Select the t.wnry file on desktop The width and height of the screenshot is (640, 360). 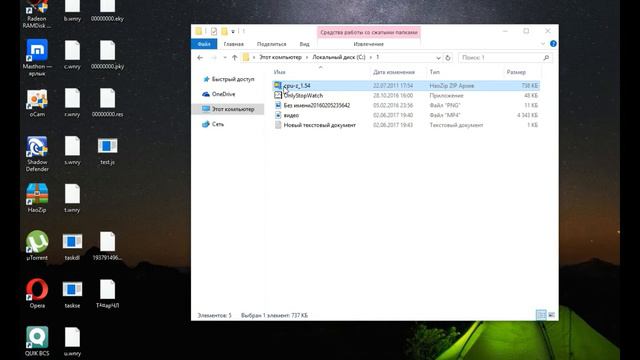coord(72,198)
